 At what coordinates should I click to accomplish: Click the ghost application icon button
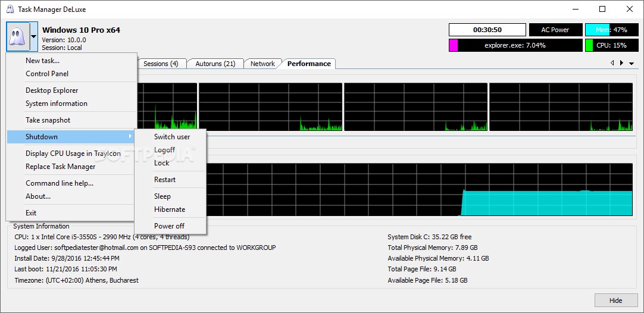point(18,36)
